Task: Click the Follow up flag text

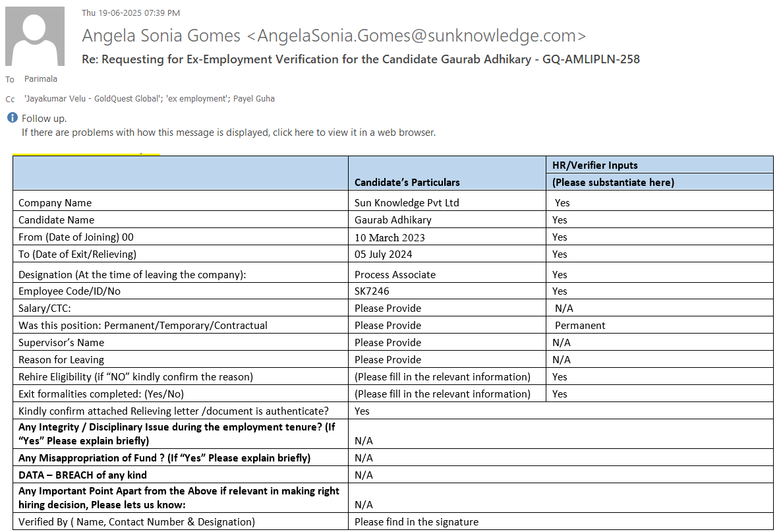Action: (x=44, y=119)
